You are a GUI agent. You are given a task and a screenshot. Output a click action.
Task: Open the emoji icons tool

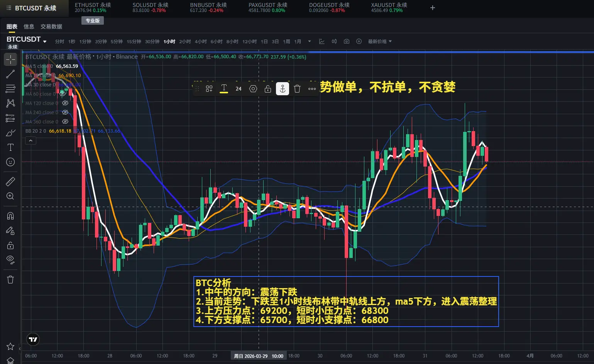tap(10, 162)
